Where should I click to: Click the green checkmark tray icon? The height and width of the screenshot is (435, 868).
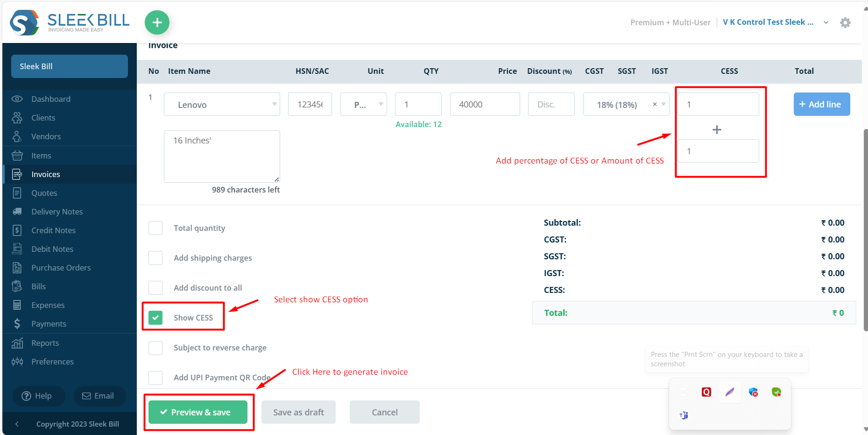776,392
